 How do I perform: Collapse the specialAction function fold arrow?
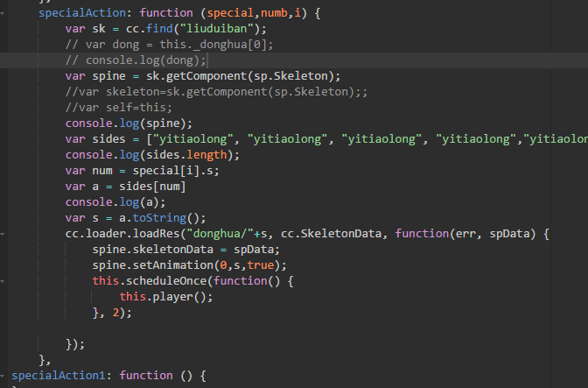point(3,13)
